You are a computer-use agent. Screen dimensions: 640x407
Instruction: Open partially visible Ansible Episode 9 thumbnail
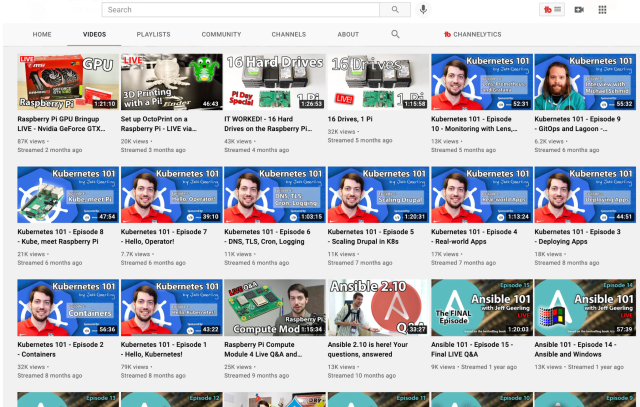(x=585, y=399)
